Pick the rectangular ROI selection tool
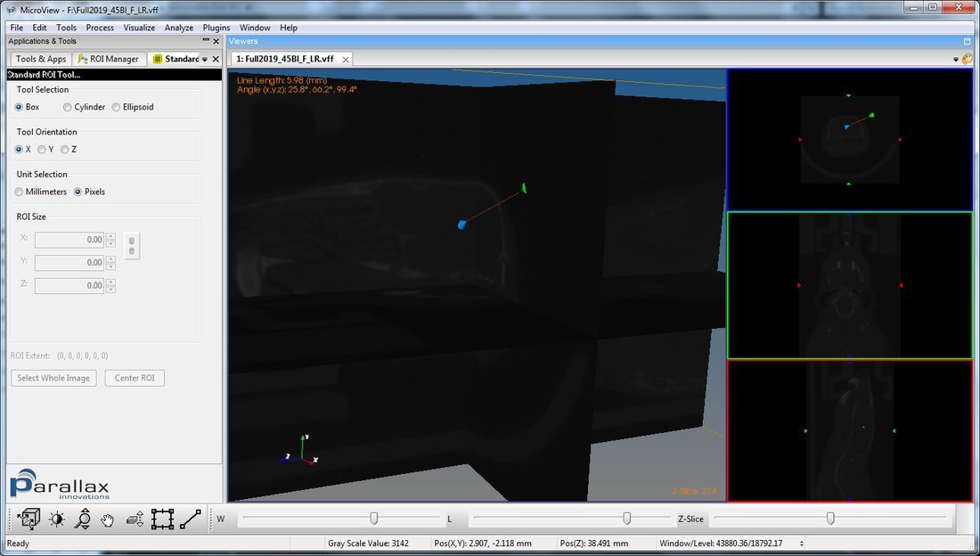This screenshot has width=980, height=556. (x=162, y=519)
